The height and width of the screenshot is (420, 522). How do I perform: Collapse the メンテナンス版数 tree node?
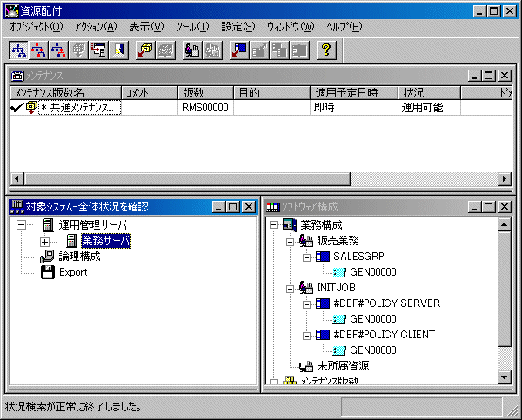274,382
